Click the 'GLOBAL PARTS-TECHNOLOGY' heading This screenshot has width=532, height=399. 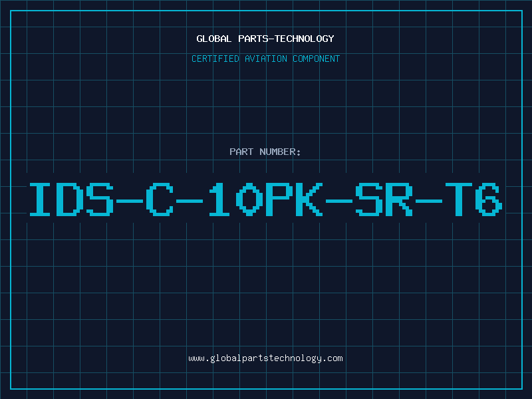(265, 39)
